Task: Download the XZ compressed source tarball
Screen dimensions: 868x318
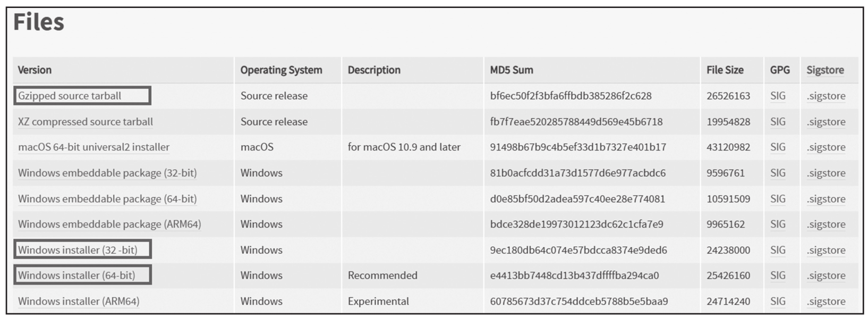Action: tap(86, 122)
